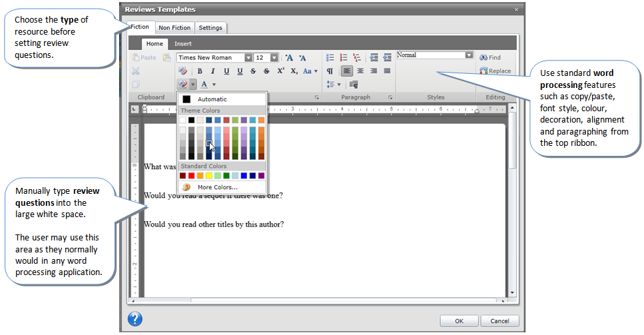Screen dimensions: 644x335
Task: Toggle show paragraph marks (pilcrow)
Action: tap(330, 71)
